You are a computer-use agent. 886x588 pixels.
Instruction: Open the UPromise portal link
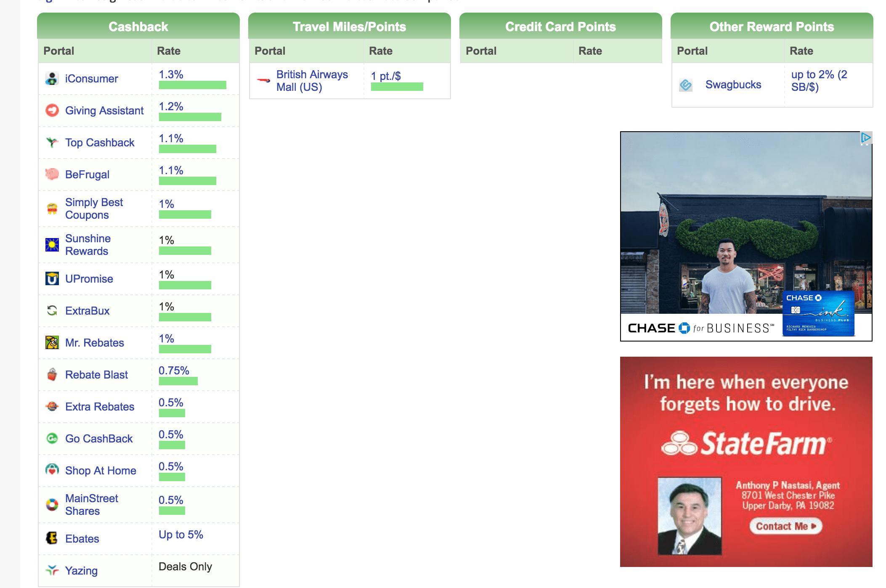point(89,279)
